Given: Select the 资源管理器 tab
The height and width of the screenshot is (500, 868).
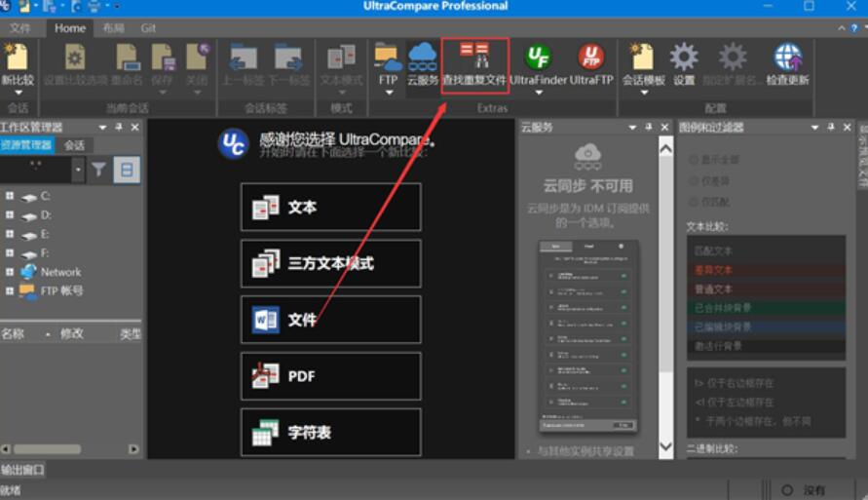Looking at the screenshot, I should [26, 145].
